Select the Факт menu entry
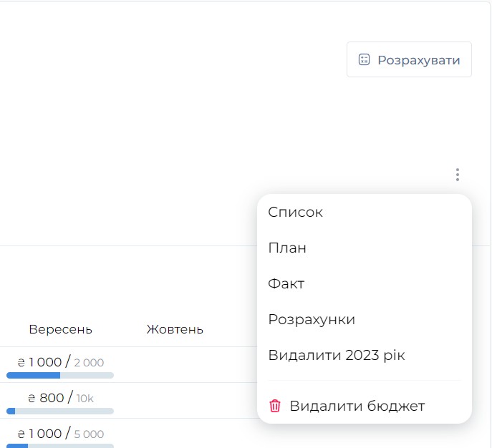Viewport: 492px width, 448px height. [x=286, y=284]
